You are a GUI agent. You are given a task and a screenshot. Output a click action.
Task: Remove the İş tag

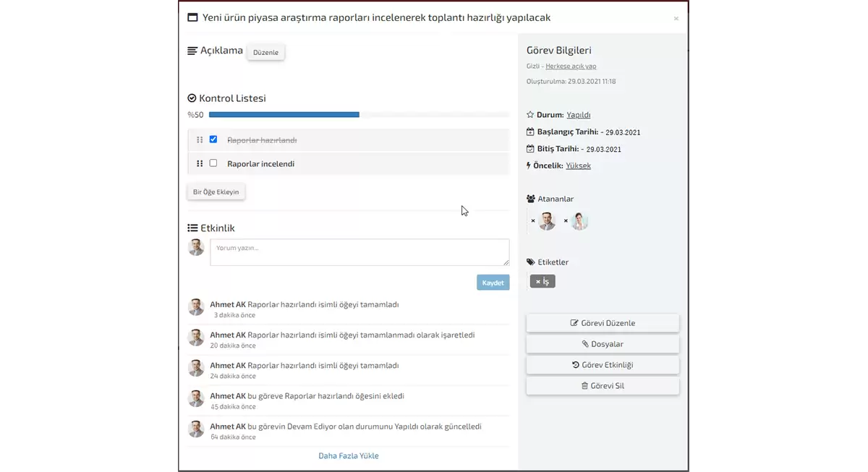[538, 282]
